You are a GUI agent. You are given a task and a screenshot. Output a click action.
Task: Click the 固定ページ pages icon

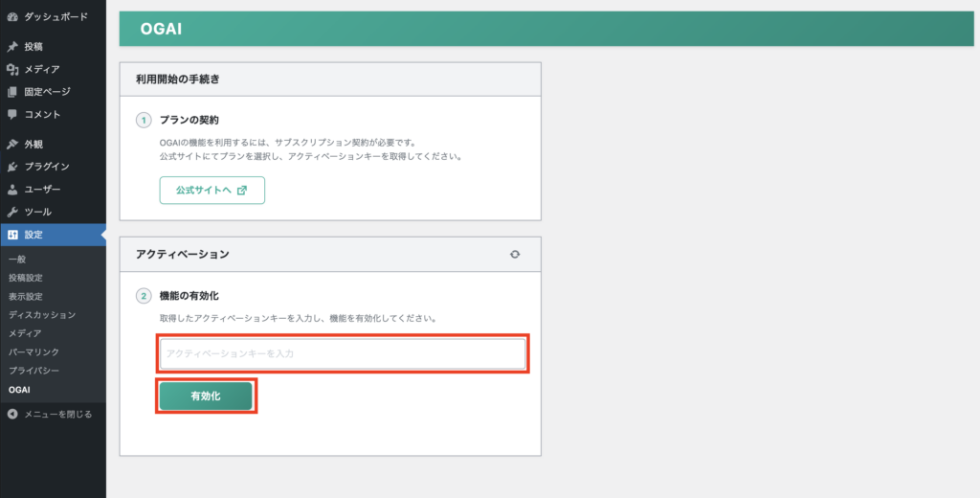(11, 92)
